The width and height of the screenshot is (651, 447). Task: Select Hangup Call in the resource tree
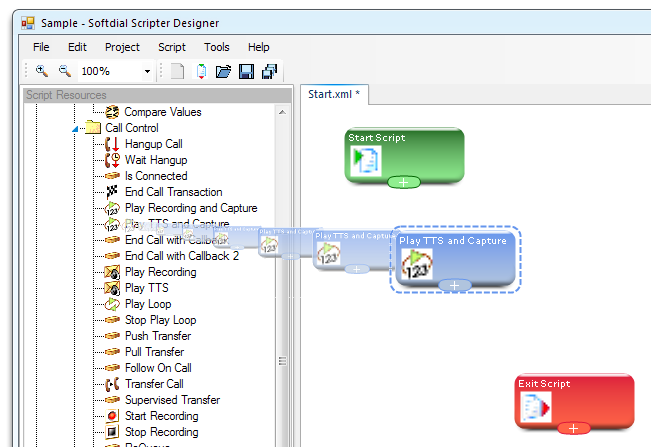pyautogui.click(x=153, y=144)
